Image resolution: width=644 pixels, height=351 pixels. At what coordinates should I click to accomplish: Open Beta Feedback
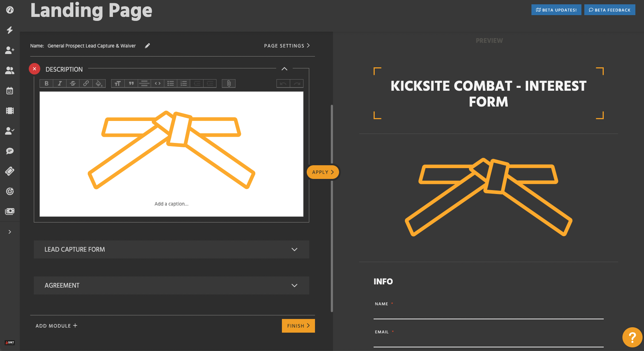tap(609, 10)
